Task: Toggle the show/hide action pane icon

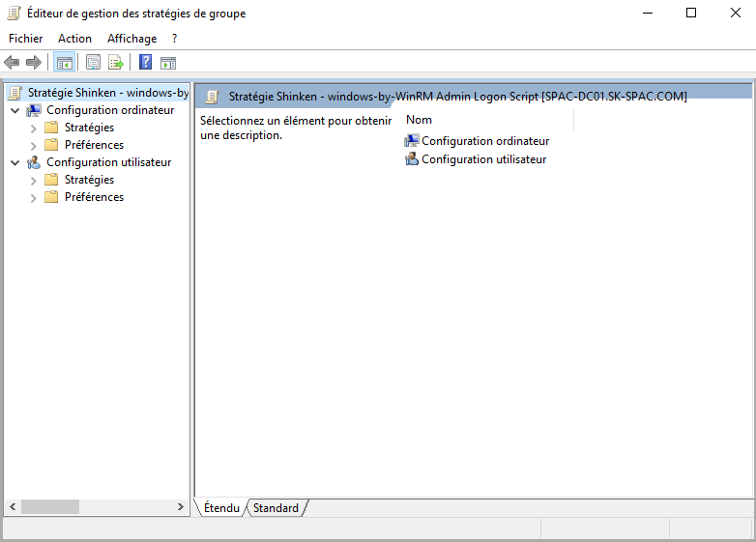Action: (168, 63)
